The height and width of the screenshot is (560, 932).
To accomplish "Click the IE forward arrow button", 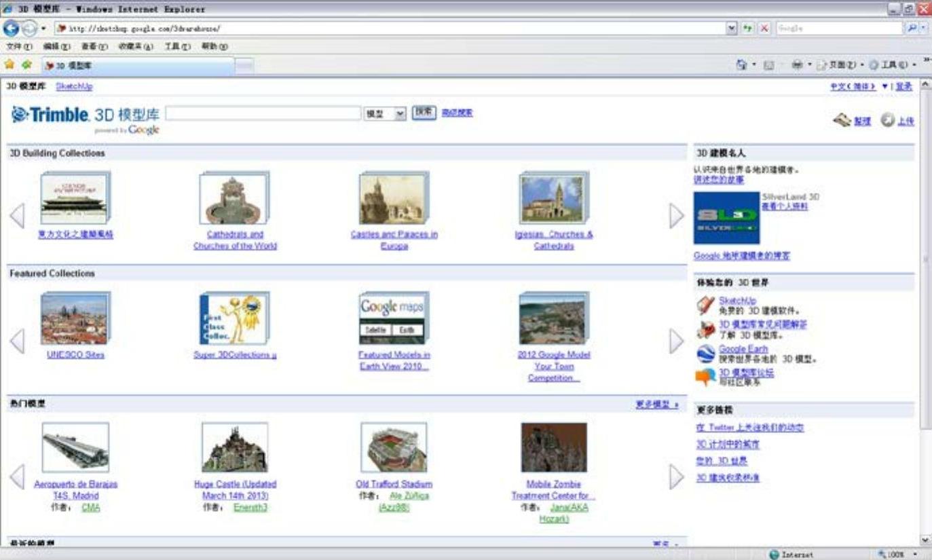I will (29, 29).
